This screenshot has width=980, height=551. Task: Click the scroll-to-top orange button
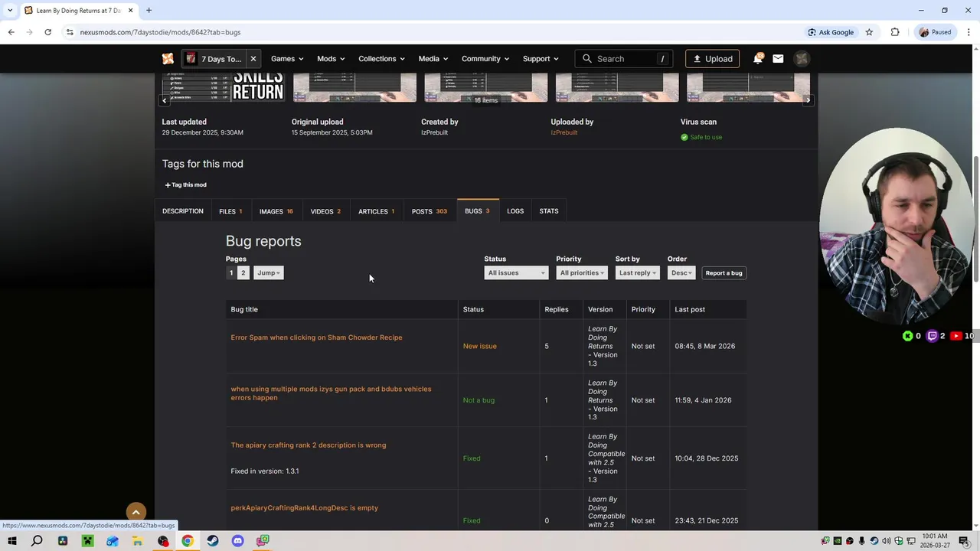(x=136, y=512)
